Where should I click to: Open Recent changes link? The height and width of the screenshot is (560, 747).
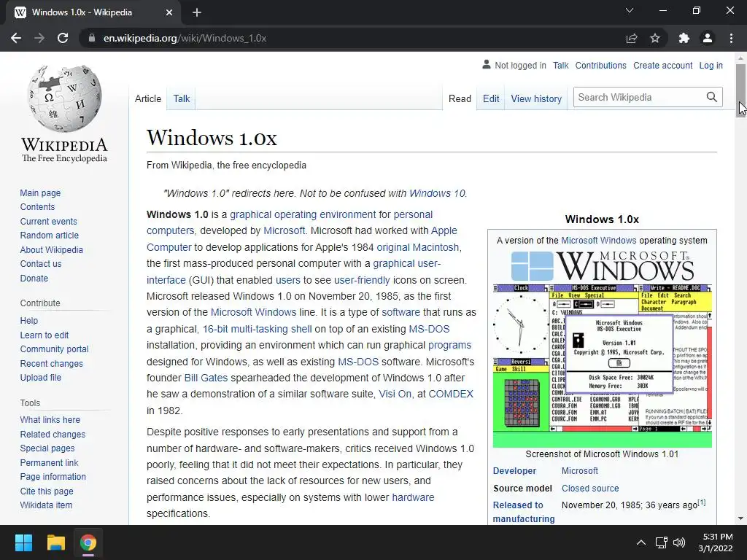point(52,364)
